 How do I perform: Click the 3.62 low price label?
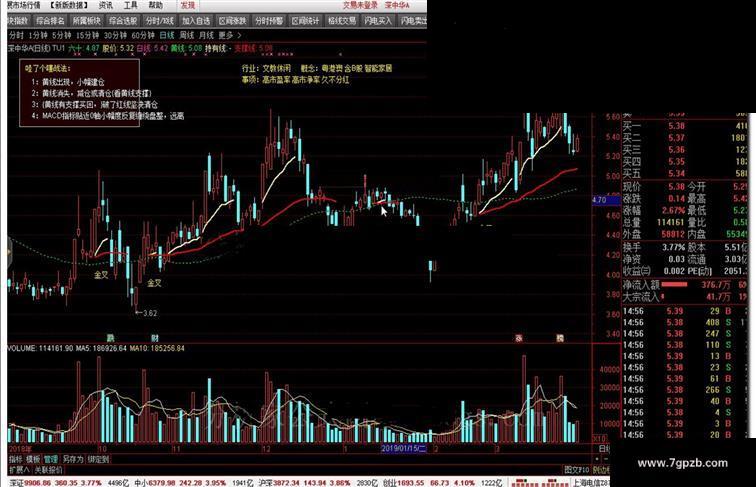tap(150, 313)
